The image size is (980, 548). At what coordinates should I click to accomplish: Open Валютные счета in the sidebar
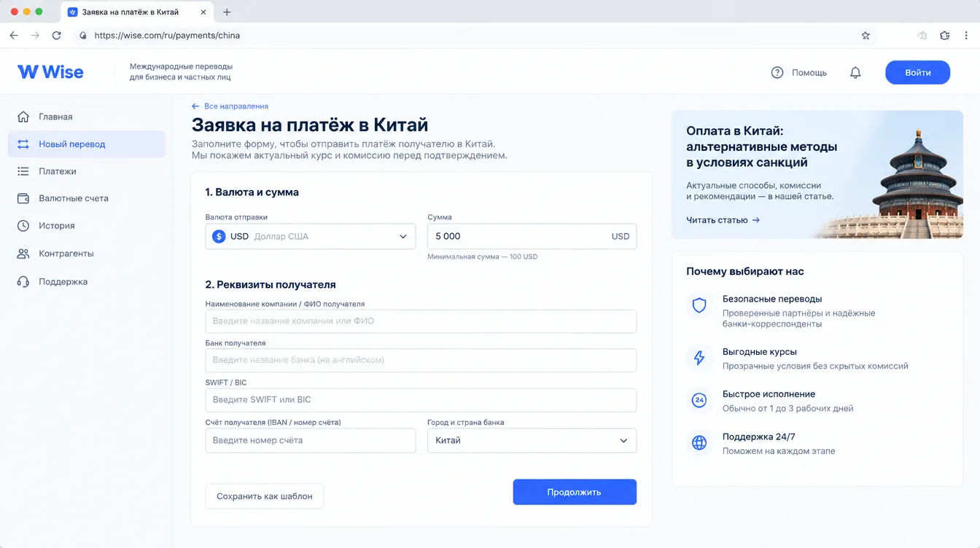coord(87,198)
